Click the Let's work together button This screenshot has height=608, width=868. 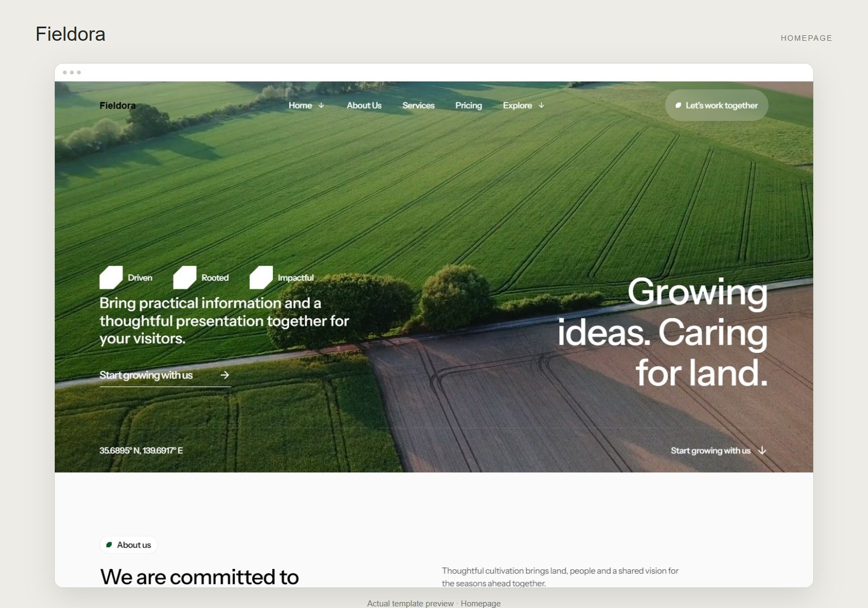(x=717, y=105)
